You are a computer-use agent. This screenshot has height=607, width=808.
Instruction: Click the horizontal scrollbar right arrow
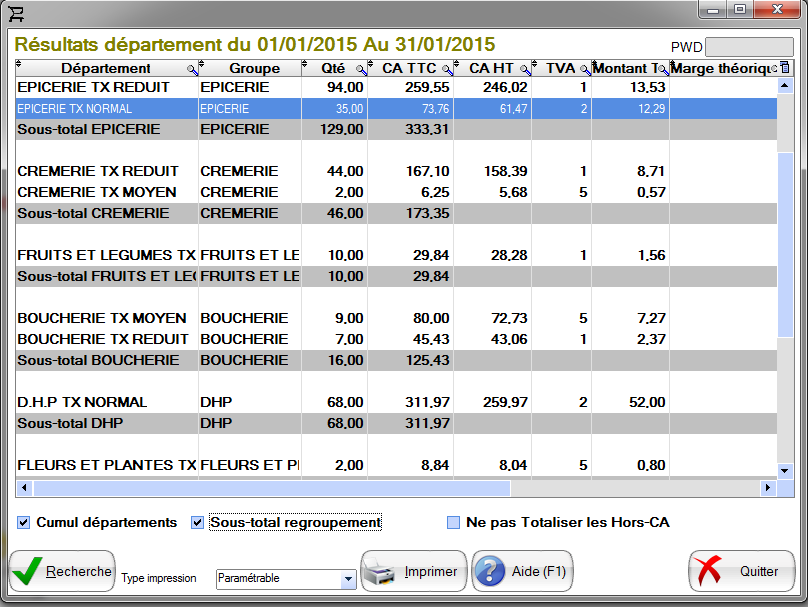[x=768, y=488]
